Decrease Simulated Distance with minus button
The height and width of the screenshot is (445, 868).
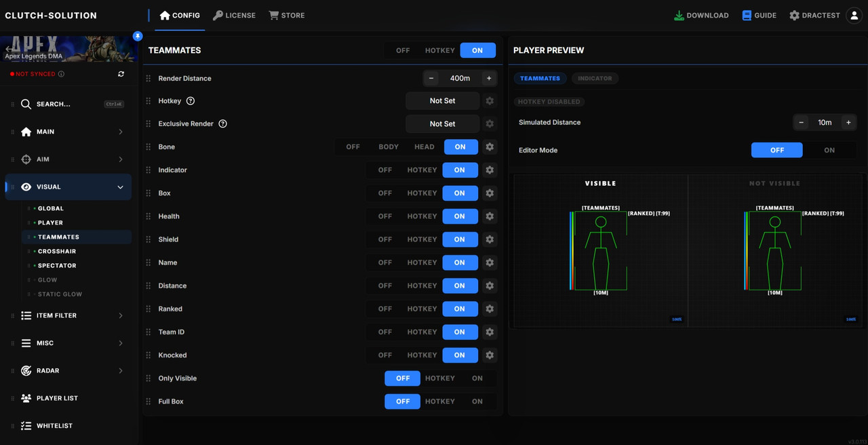pos(802,123)
